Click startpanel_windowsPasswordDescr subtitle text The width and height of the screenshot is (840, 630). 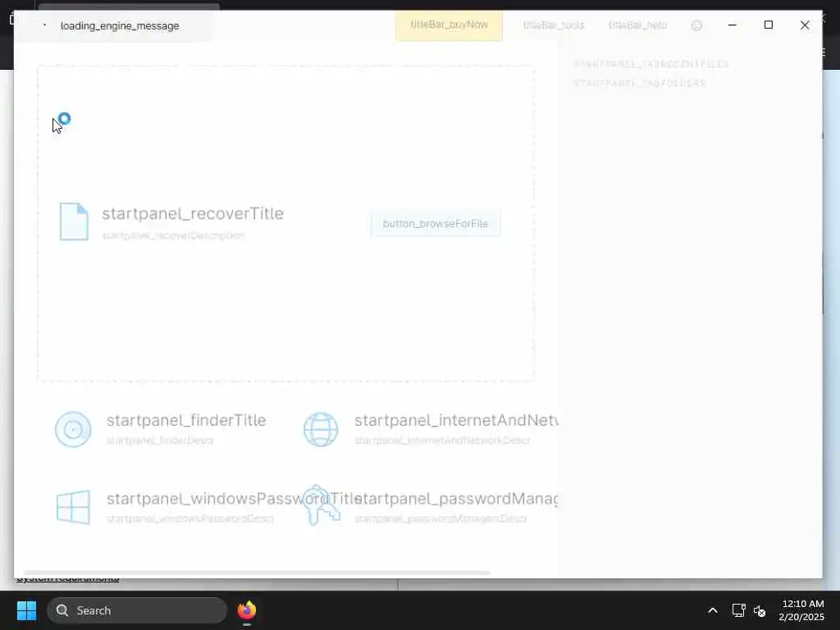pos(190,518)
